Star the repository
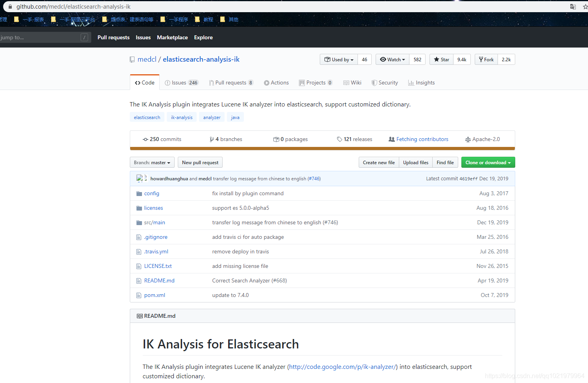The image size is (588, 383). [x=441, y=59]
